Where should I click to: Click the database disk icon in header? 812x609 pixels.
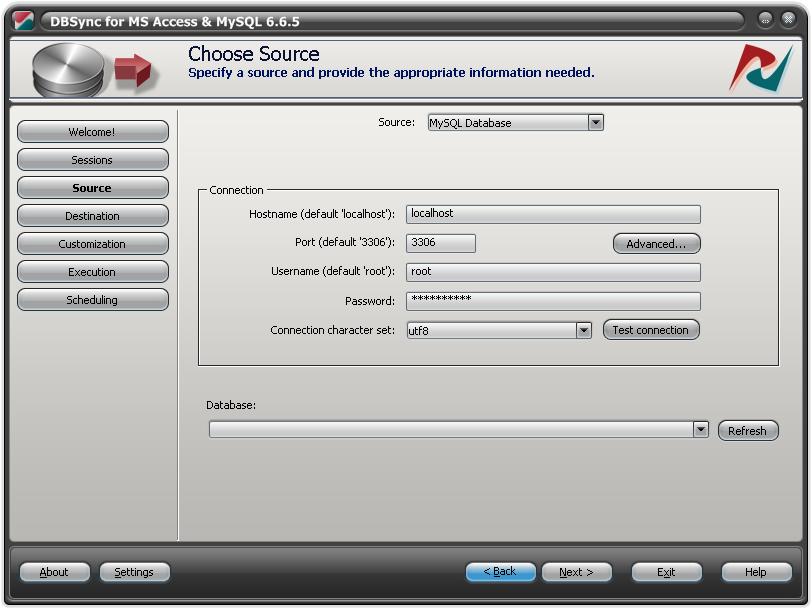[x=68, y=70]
